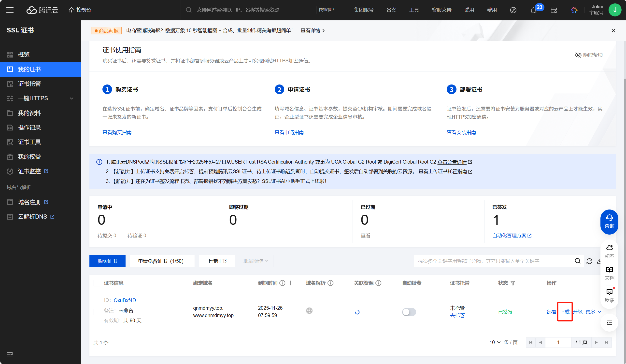Click the domain resolution globe icon

click(x=309, y=311)
